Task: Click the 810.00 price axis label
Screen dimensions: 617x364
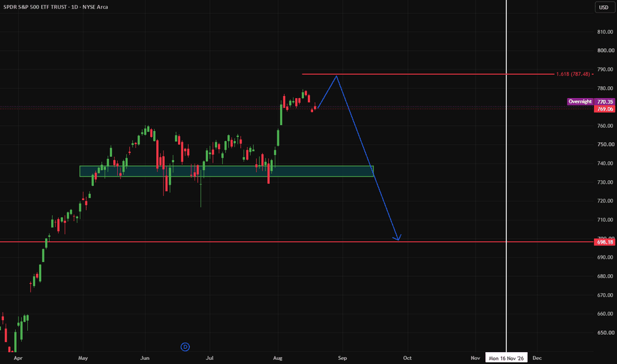Action: pyautogui.click(x=605, y=32)
